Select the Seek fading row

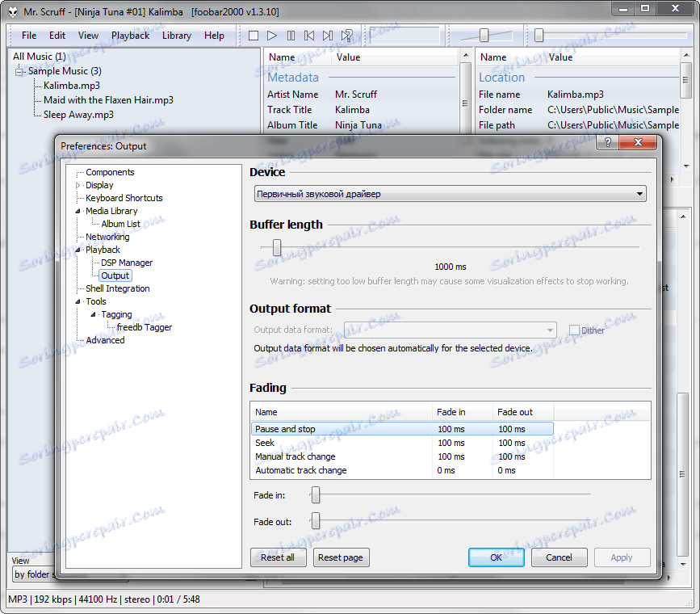[402, 443]
